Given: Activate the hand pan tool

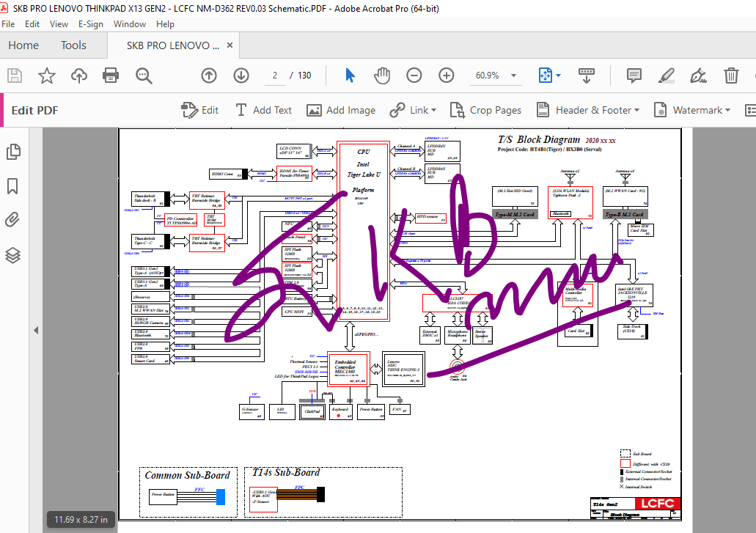Looking at the screenshot, I should click(382, 76).
